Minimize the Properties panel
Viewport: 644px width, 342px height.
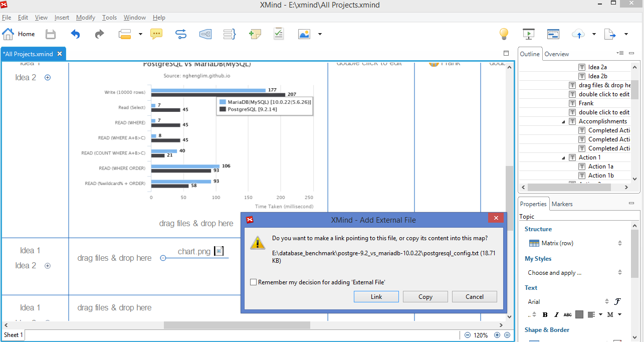click(x=631, y=203)
